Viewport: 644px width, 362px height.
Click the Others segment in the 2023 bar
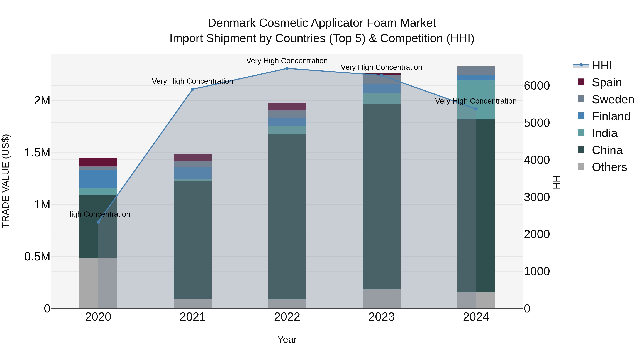pyautogui.click(x=382, y=299)
